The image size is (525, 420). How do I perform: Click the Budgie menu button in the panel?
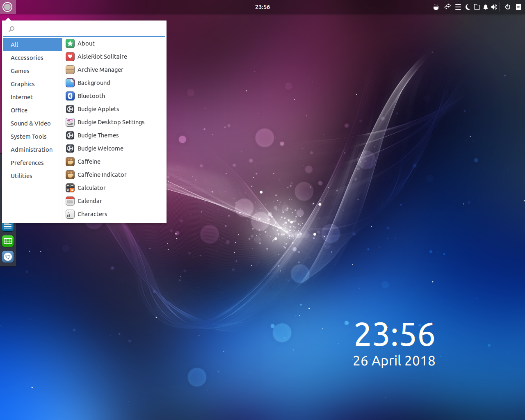click(x=7, y=7)
